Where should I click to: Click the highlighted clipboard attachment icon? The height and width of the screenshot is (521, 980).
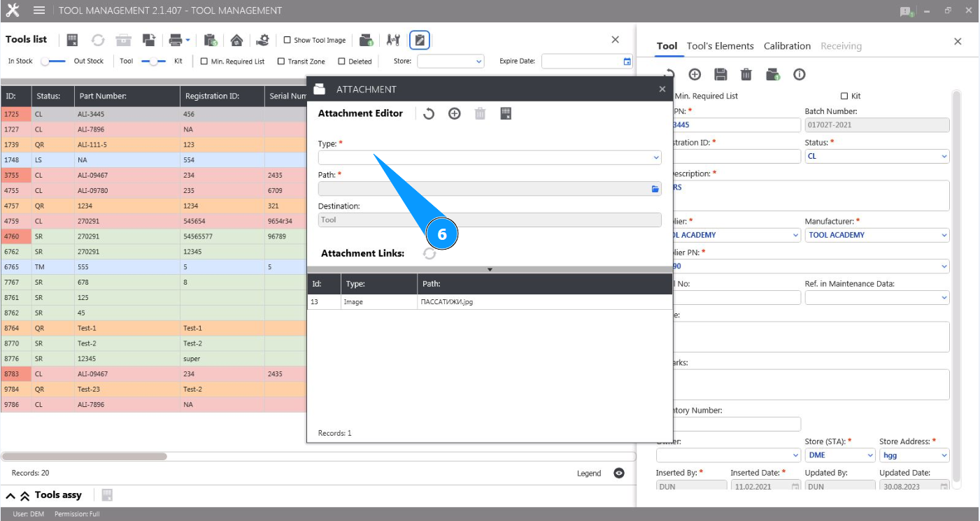[419, 40]
